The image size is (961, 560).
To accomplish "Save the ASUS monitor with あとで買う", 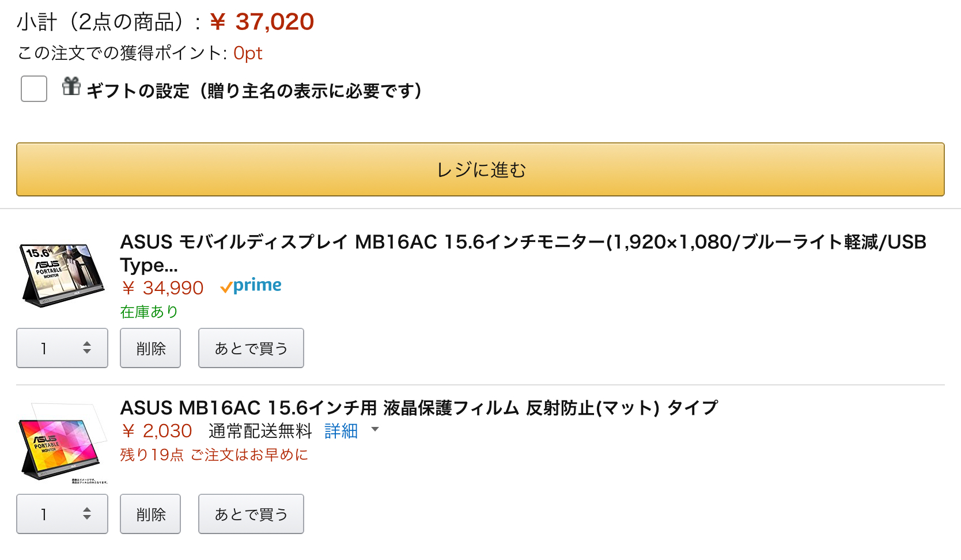I will [251, 348].
